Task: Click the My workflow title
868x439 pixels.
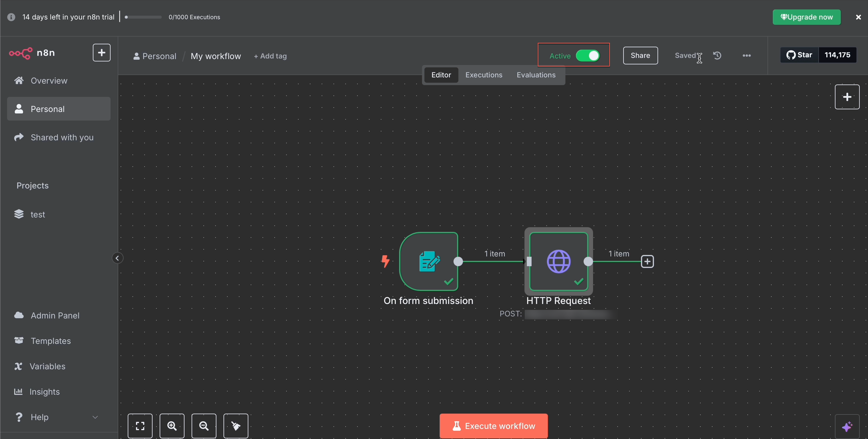Action: (x=216, y=56)
